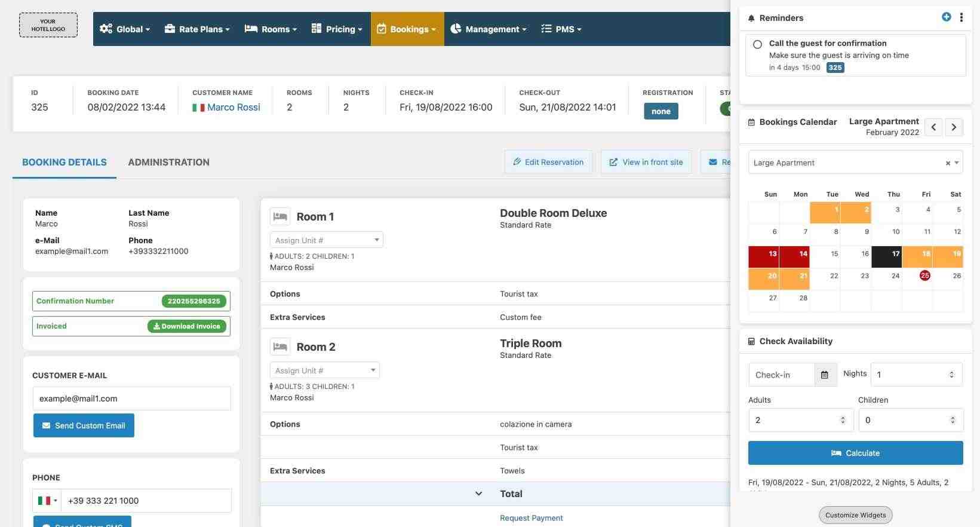The height and width of the screenshot is (527, 980).
Task: Open the PMS menu
Action: coord(561,29)
